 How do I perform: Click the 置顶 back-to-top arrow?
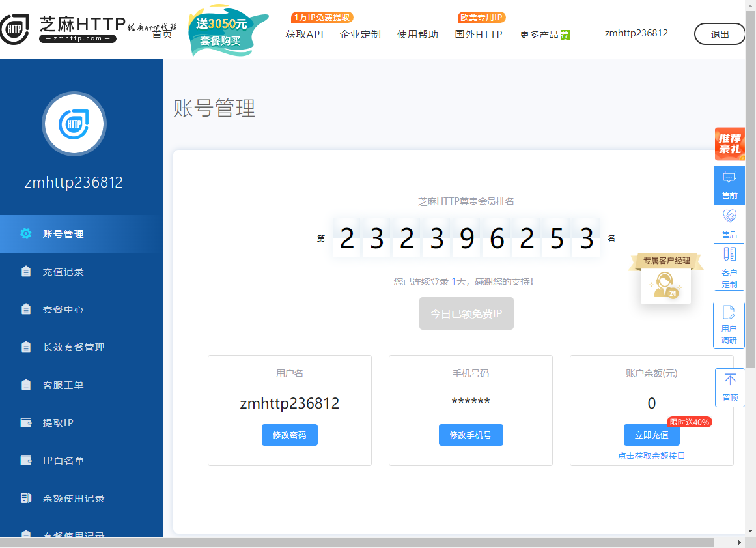click(730, 380)
